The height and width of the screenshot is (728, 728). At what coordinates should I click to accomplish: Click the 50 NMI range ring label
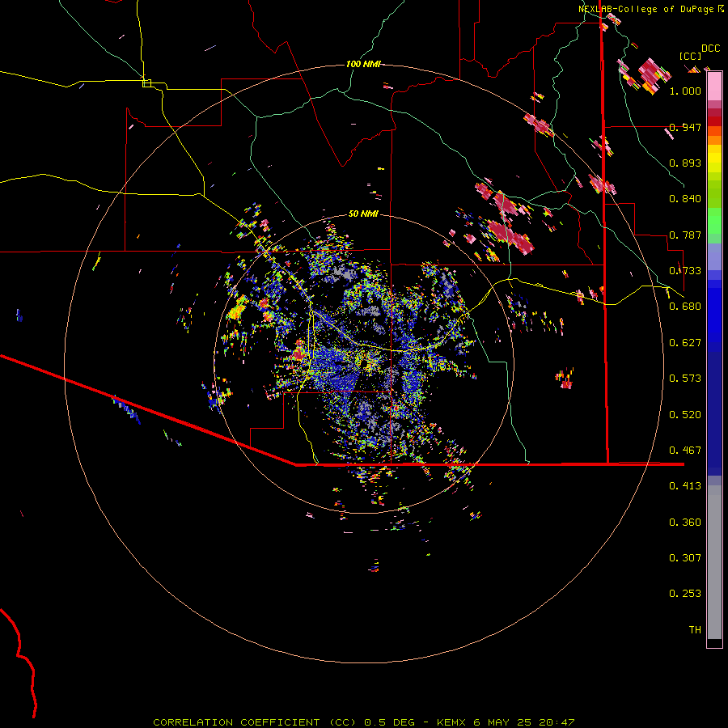tap(363, 214)
